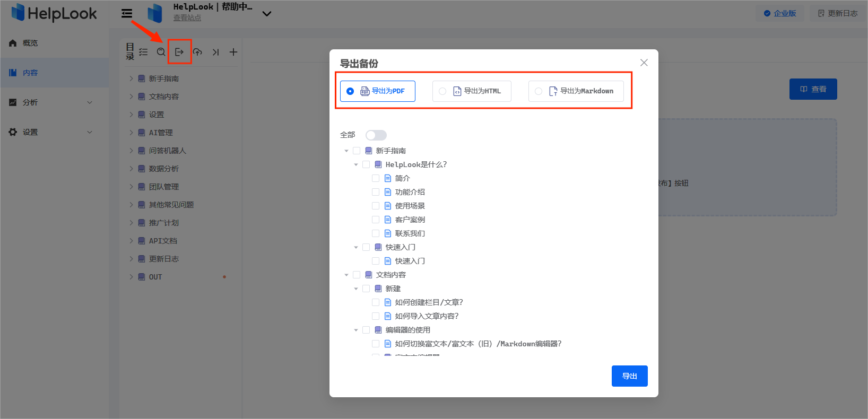Screen dimensions: 868x419
Task: Check the 简介 article checkbox
Action: click(x=376, y=178)
